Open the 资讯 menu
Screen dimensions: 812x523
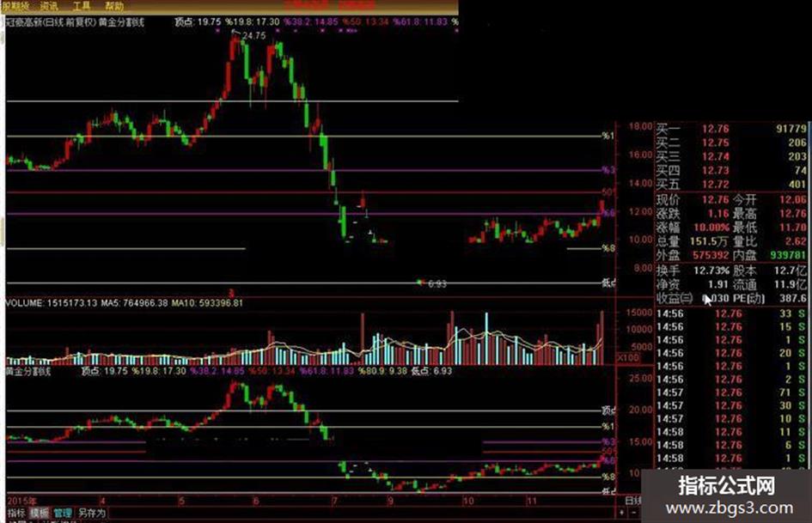(x=49, y=6)
